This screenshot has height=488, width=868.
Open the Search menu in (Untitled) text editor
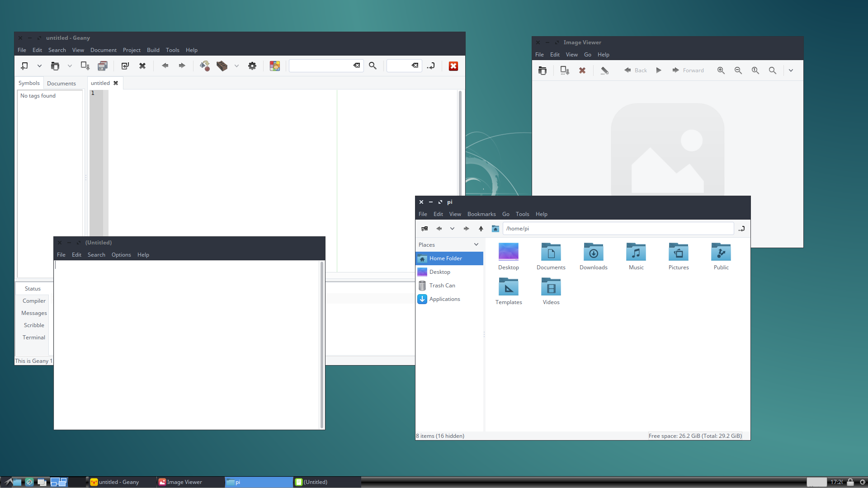click(96, 255)
